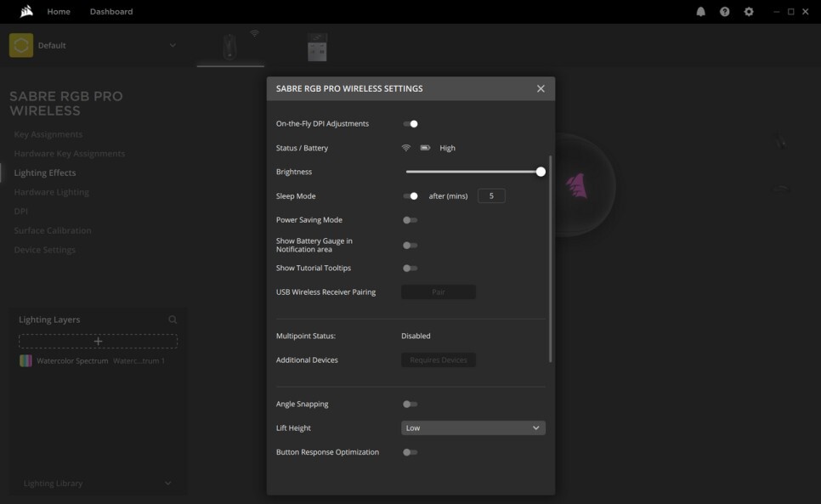Select Lighting Effects in sidebar
Viewport: 821px width, 504px height.
point(44,173)
